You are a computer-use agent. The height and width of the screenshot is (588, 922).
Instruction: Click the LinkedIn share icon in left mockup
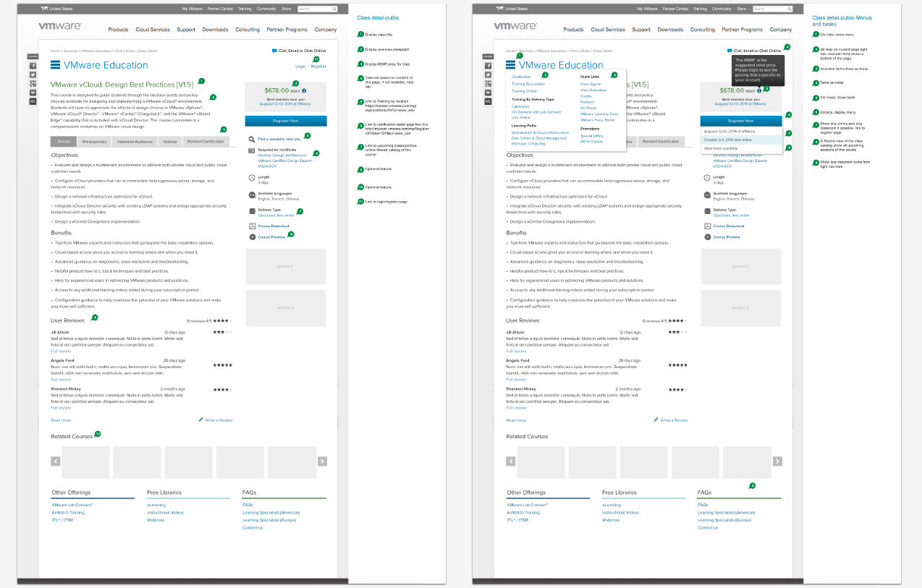tap(33, 93)
